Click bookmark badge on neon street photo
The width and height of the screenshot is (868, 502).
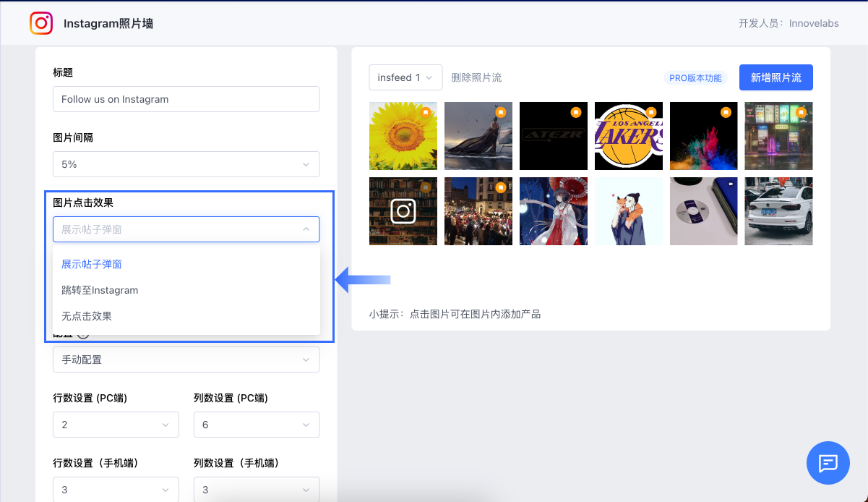802,113
